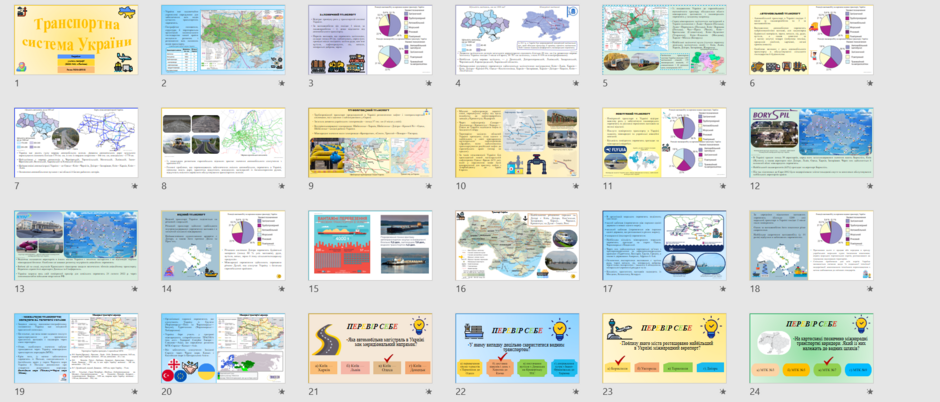Click the animation star under slide 3
The height and width of the screenshot is (402, 940).
(429, 83)
